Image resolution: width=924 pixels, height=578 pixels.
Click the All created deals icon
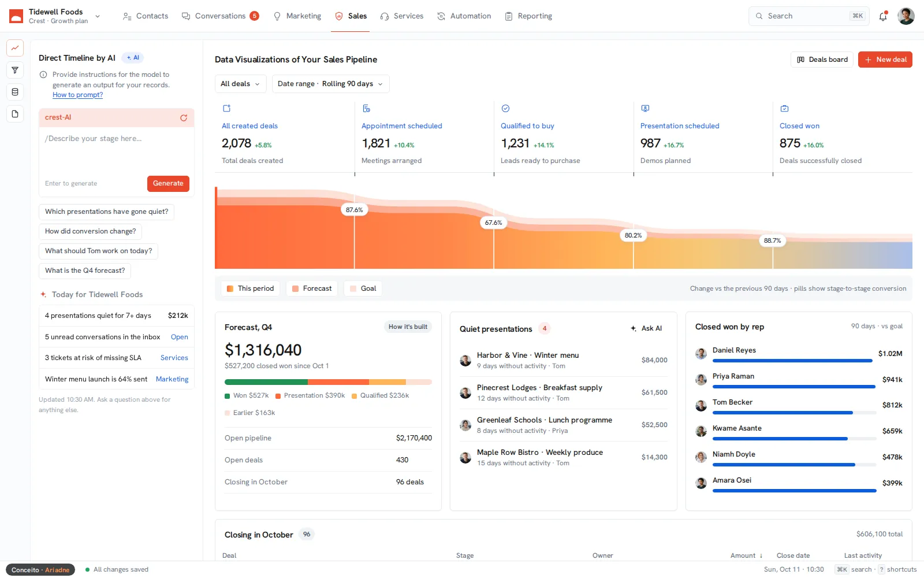227,108
